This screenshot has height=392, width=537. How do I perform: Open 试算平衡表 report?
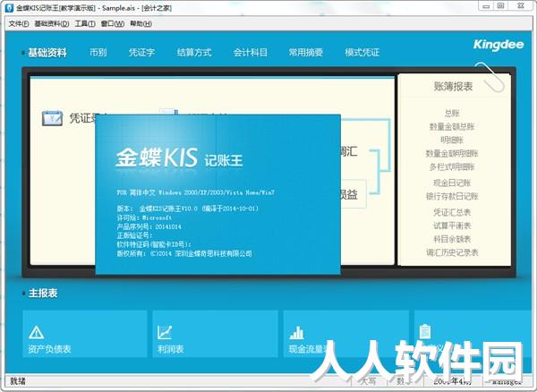[452, 226]
